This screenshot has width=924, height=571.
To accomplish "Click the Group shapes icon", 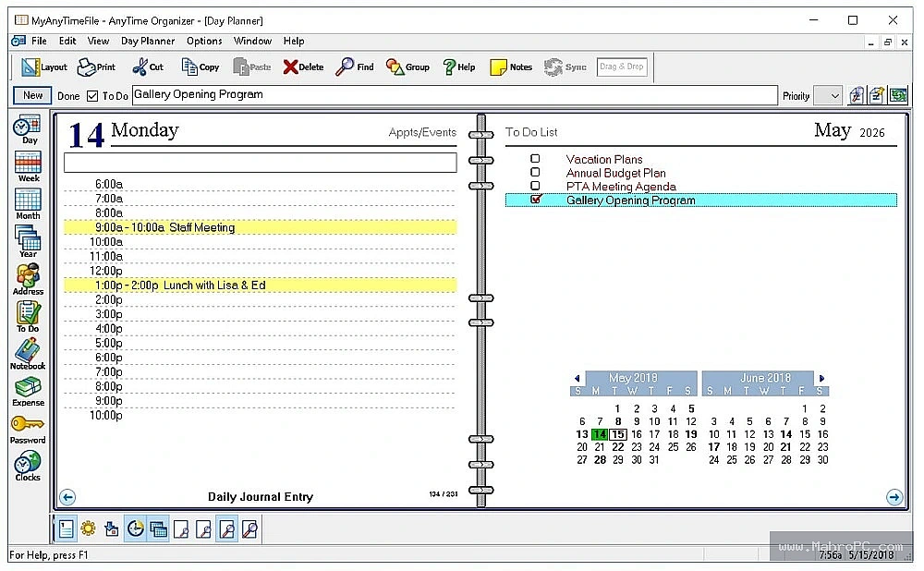I will (407, 67).
